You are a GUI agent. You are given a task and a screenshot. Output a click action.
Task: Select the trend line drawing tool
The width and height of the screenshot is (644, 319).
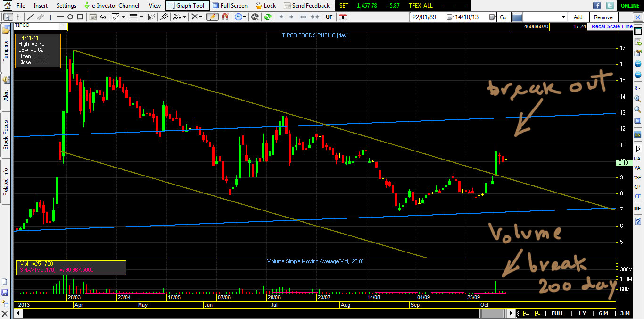pos(31,17)
